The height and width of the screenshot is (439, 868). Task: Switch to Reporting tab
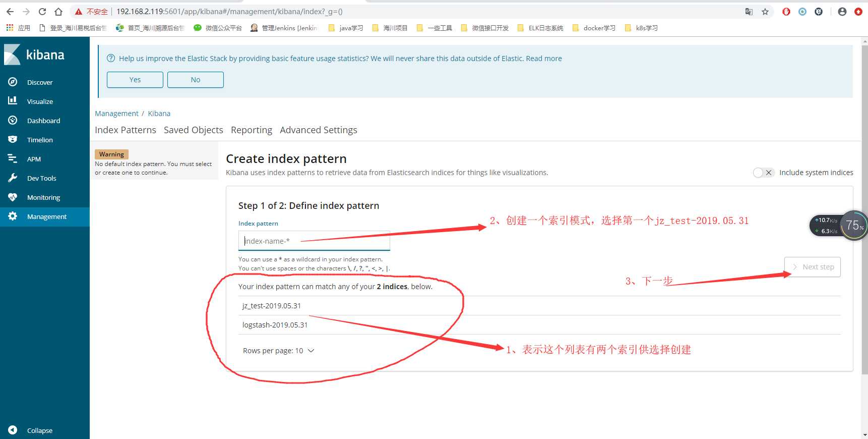252,130
